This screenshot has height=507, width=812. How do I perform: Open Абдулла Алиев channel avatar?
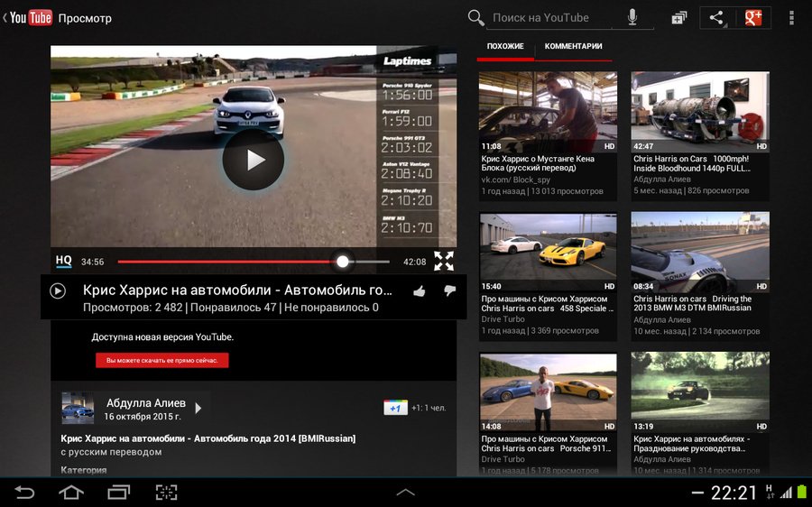tap(78, 408)
